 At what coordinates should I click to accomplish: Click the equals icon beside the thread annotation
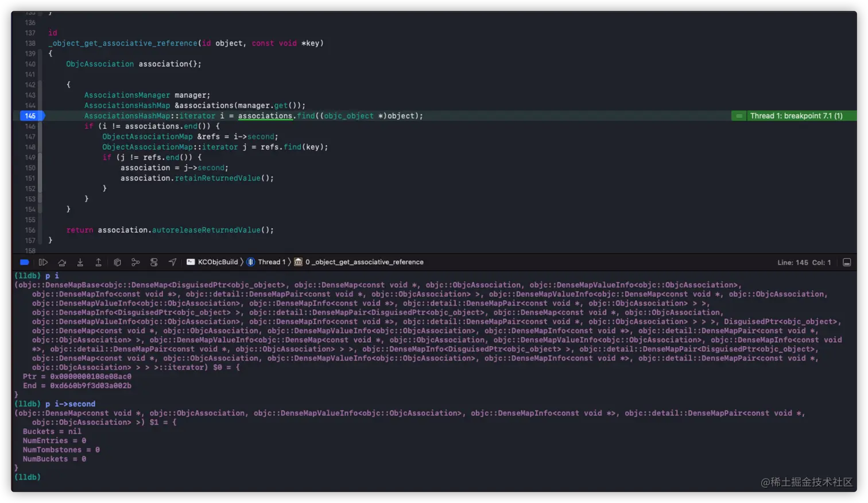click(x=739, y=116)
